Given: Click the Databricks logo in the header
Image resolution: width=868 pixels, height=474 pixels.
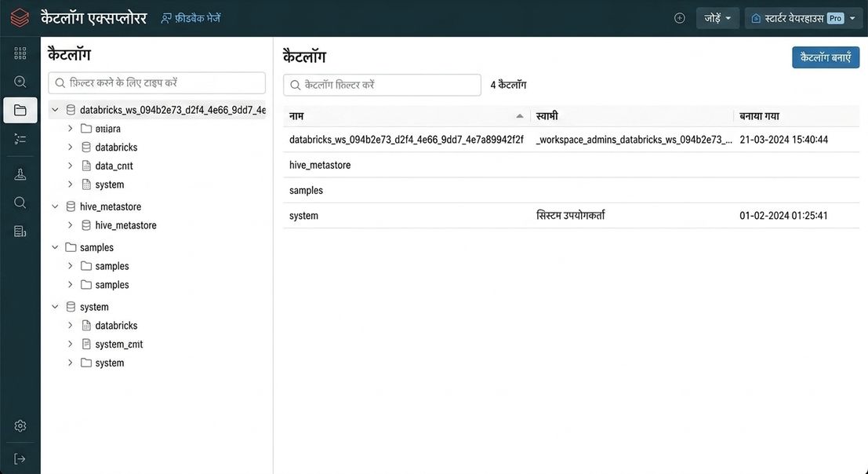Looking at the screenshot, I should click(x=20, y=18).
